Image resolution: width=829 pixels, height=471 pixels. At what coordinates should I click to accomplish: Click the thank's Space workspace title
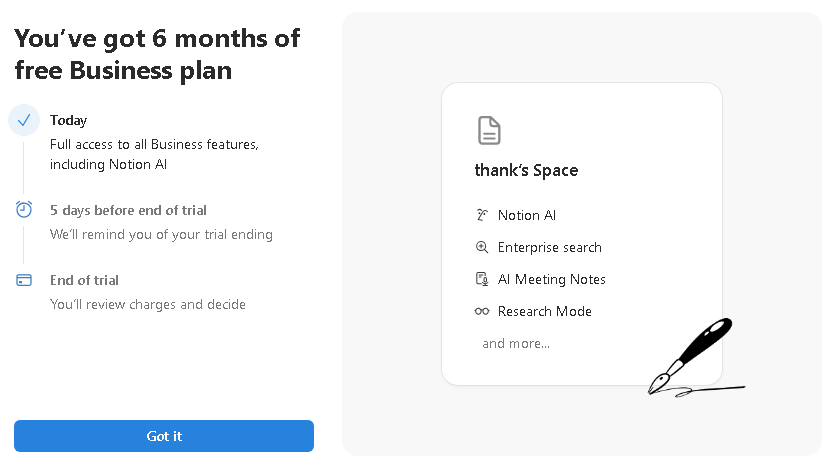click(526, 170)
